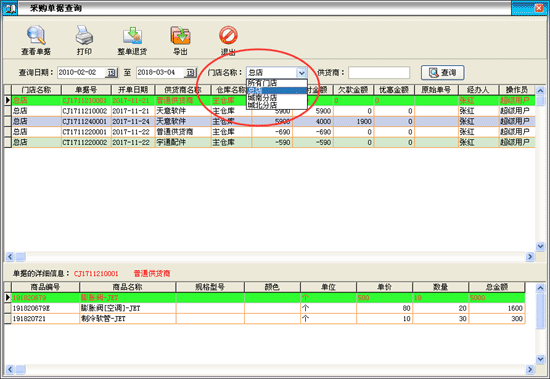Expand the 门店名称 dropdown arrow
The image size is (550, 379).
point(302,73)
